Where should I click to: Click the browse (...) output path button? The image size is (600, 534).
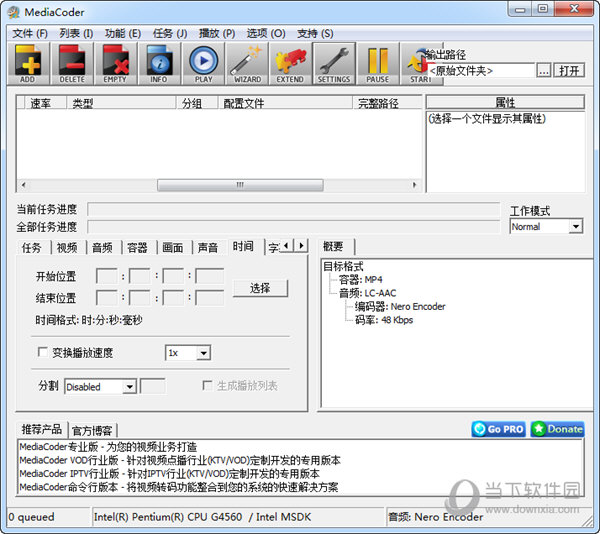click(x=544, y=71)
